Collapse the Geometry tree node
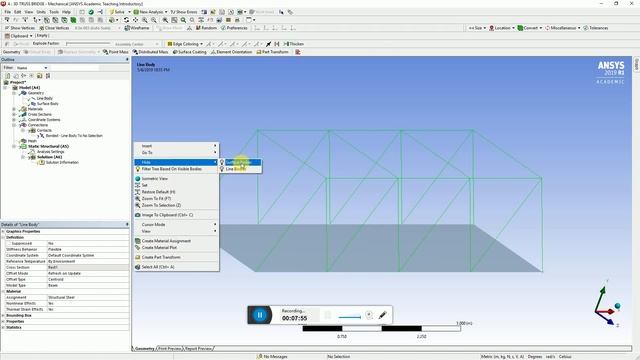The width and height of the screenshot is (640, 360). click(14, 93)
